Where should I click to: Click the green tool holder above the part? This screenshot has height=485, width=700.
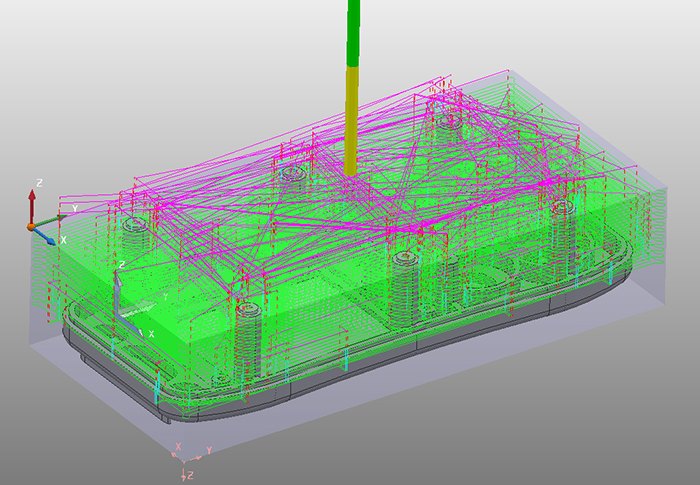click(353, 33)
